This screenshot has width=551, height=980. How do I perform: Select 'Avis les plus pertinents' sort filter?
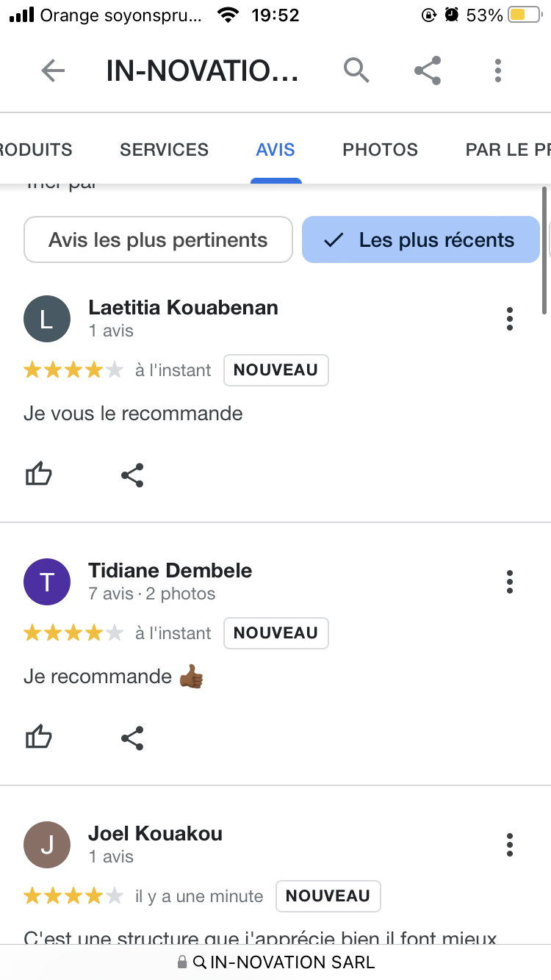pyautogui.click(x=158, y=239)
